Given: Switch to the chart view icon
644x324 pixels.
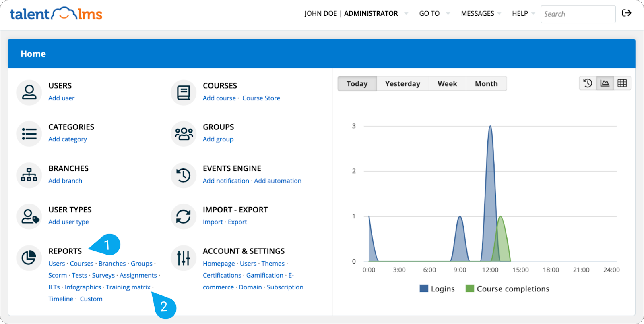Looking at the screenshot, I should [605, 83].
